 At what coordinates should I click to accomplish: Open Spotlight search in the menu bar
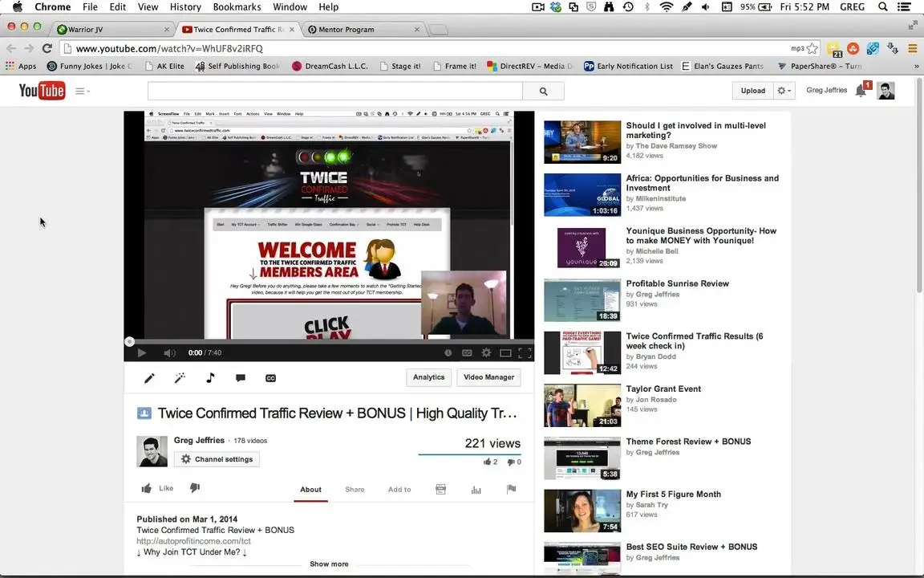[883, 6]
